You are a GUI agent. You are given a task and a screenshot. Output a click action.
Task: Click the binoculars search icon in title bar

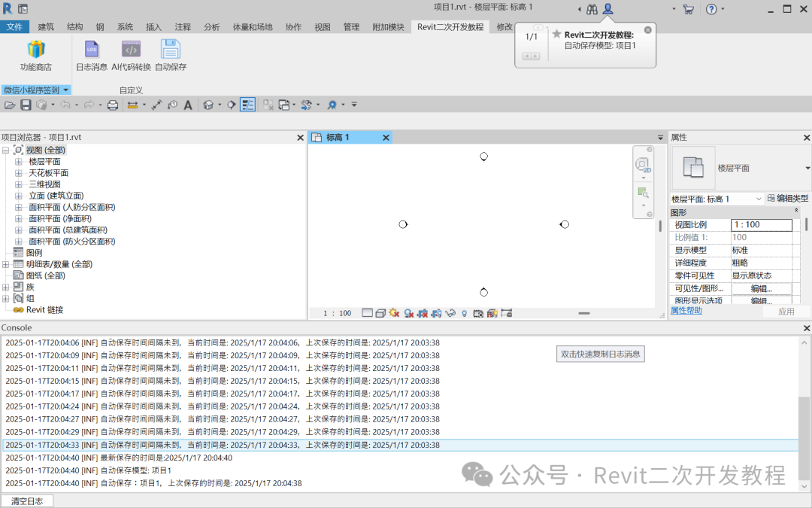point(592,9)
